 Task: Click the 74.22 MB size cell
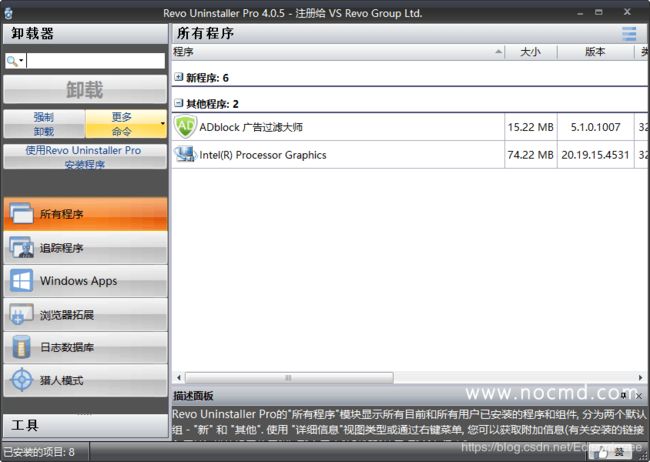(x=531, y=155)
